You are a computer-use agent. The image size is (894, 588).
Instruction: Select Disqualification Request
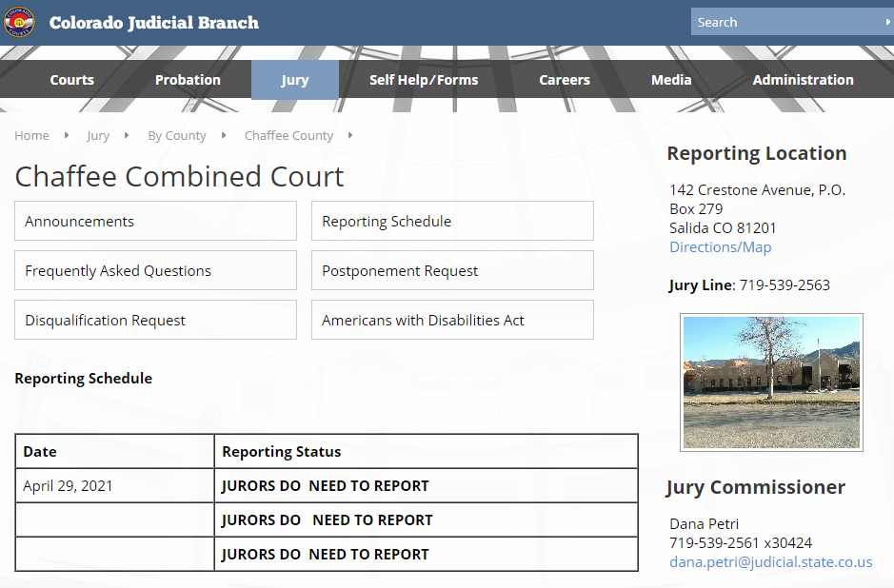point(155,320)
